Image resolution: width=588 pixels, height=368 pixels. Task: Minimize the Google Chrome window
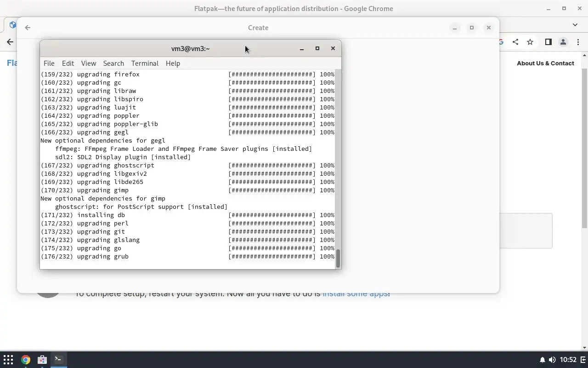tap(548, 8)
